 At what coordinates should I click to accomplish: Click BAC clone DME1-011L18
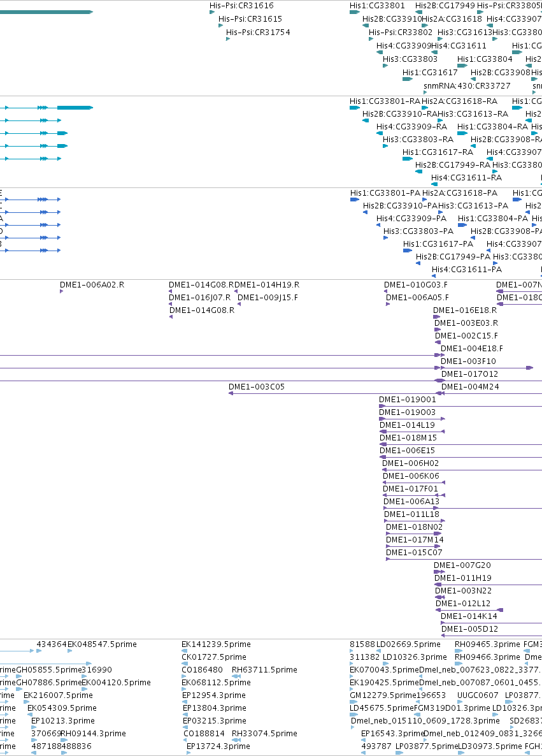[411, 514]
